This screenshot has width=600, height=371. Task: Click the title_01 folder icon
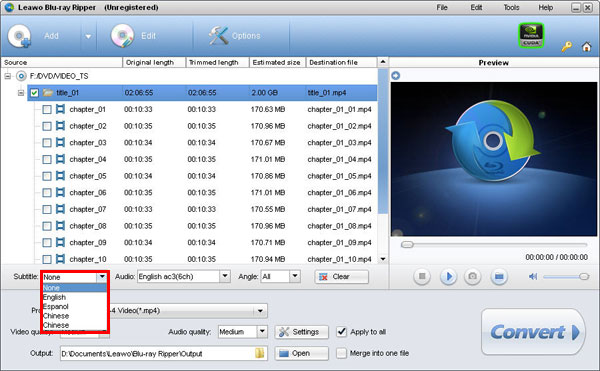tap(48, 93)
